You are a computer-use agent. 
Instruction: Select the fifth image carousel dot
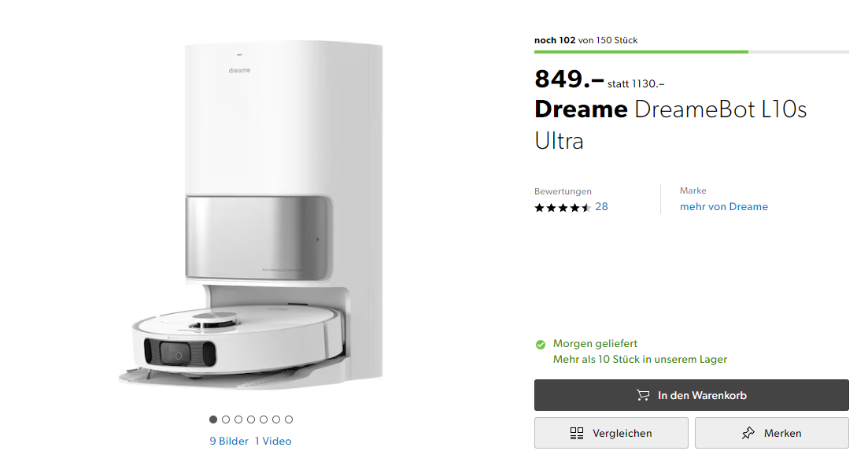(x=264, y=419)
